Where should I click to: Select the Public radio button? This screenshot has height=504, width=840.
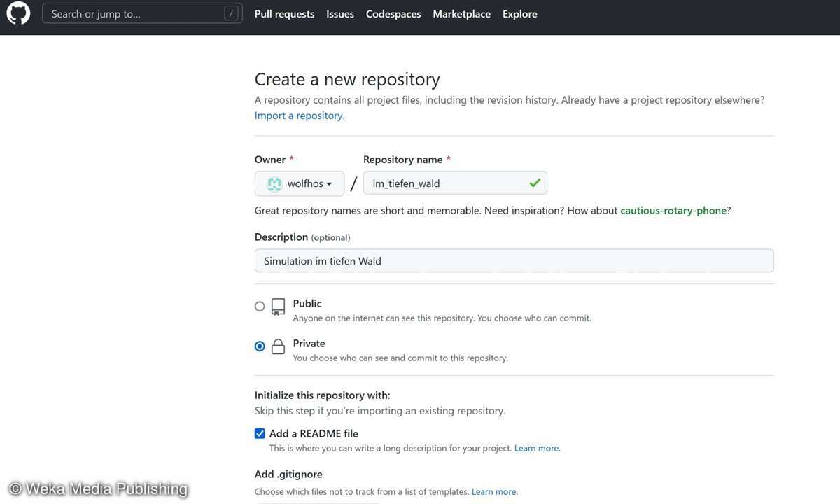point(260,307)
